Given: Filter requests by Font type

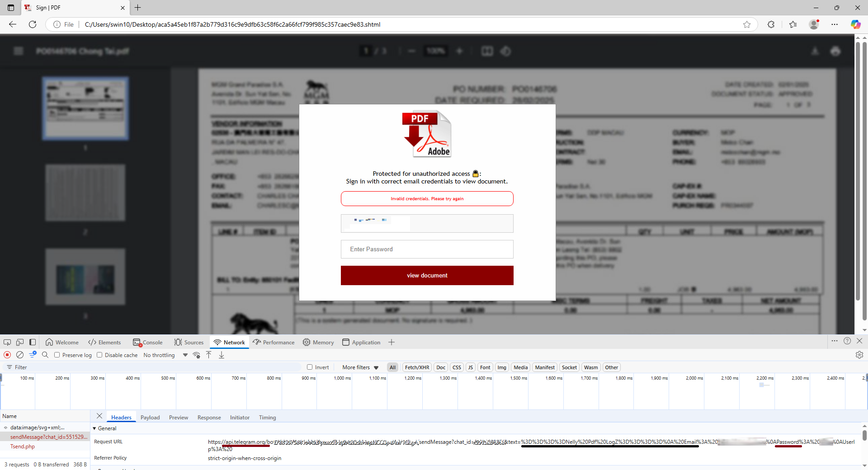Looking at the screenshot, I should (485, 367).
